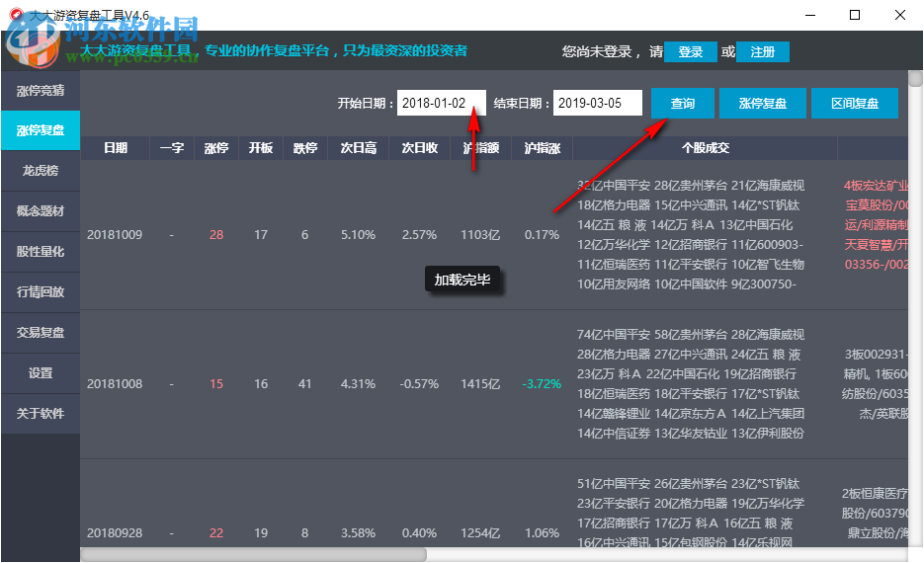Click the 沪指涨 column header
The width and height of the screenshot is (924, 563).
click(x=543, y=148)
